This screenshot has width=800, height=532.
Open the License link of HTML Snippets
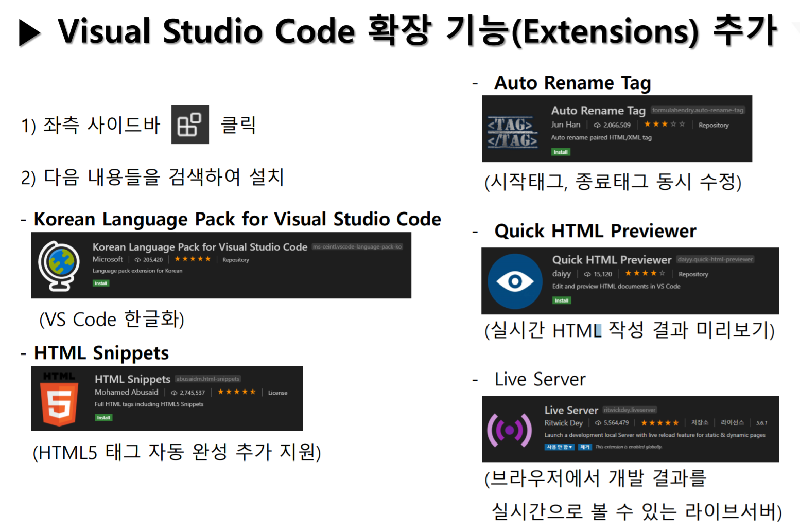click(x=277, y=393)
